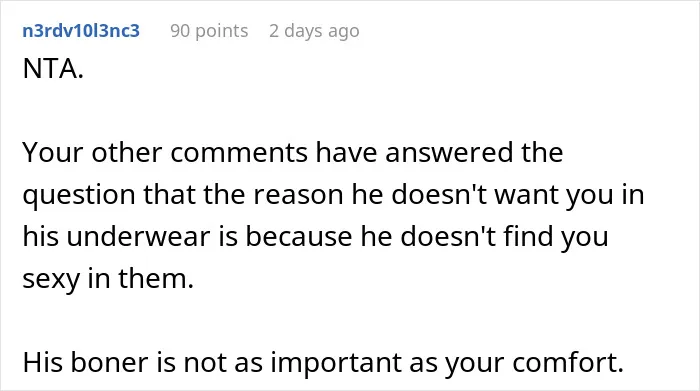
Task: Click the word question in the second line
Action: (x=79, y=196)
